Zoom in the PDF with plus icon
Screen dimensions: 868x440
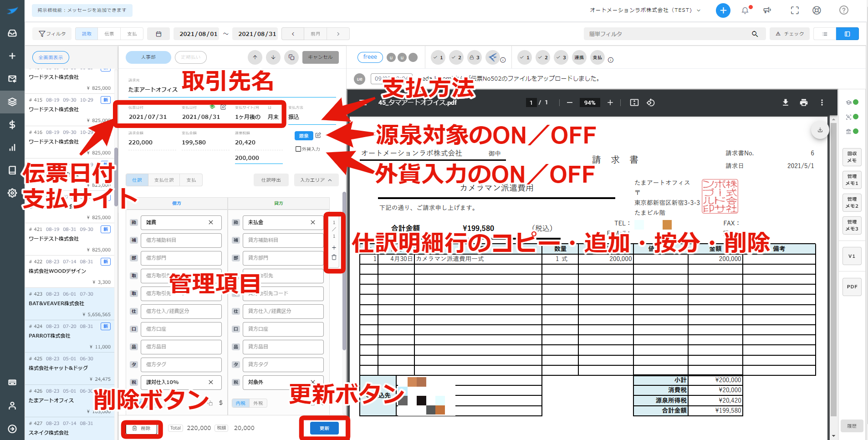(x=610, y=102)
